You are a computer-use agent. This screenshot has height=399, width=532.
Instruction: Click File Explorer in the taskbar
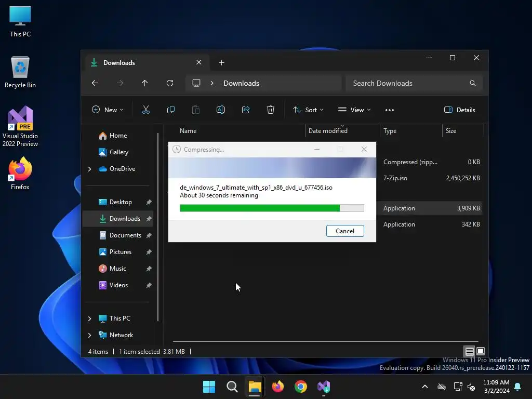click(255, 387)
